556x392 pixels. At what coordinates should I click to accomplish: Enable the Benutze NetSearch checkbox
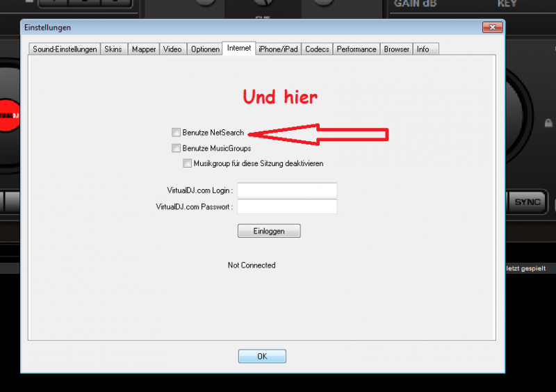pos(176,132)
